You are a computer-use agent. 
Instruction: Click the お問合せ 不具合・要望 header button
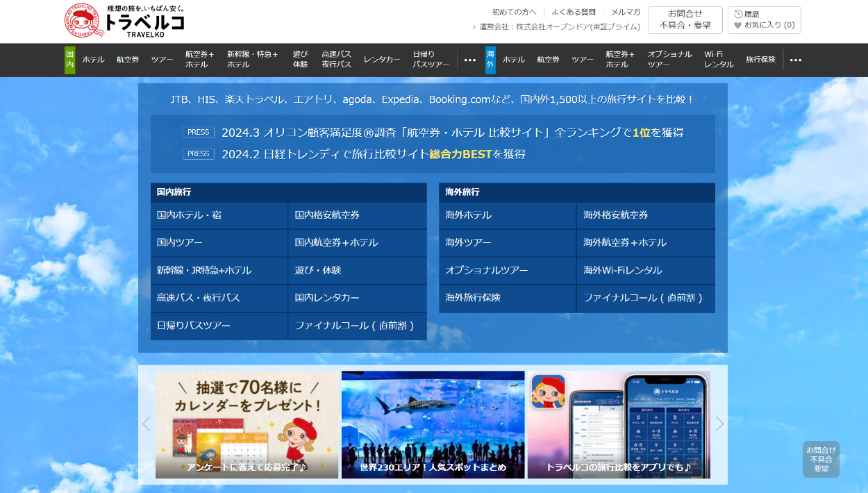[685, 19]
